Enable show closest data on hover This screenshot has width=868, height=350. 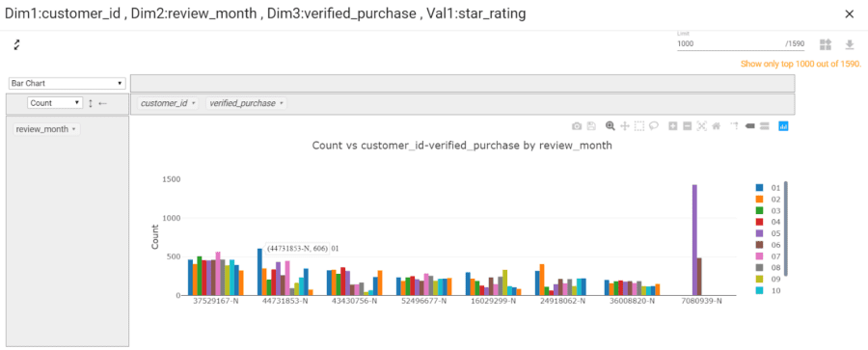[750, 126]
